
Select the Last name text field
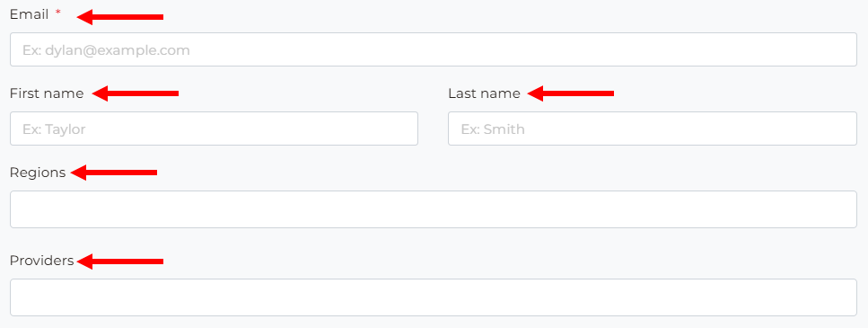(x=653, y=129)
